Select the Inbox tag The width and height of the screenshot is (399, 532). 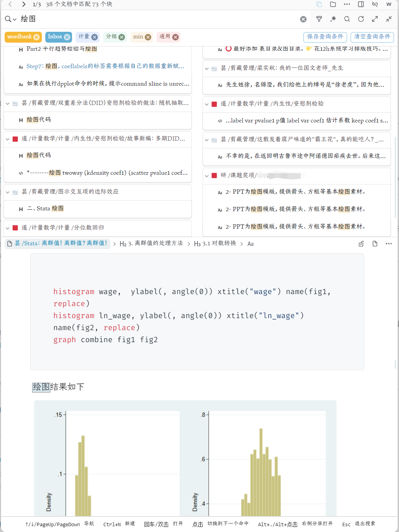tap(55, 37)
